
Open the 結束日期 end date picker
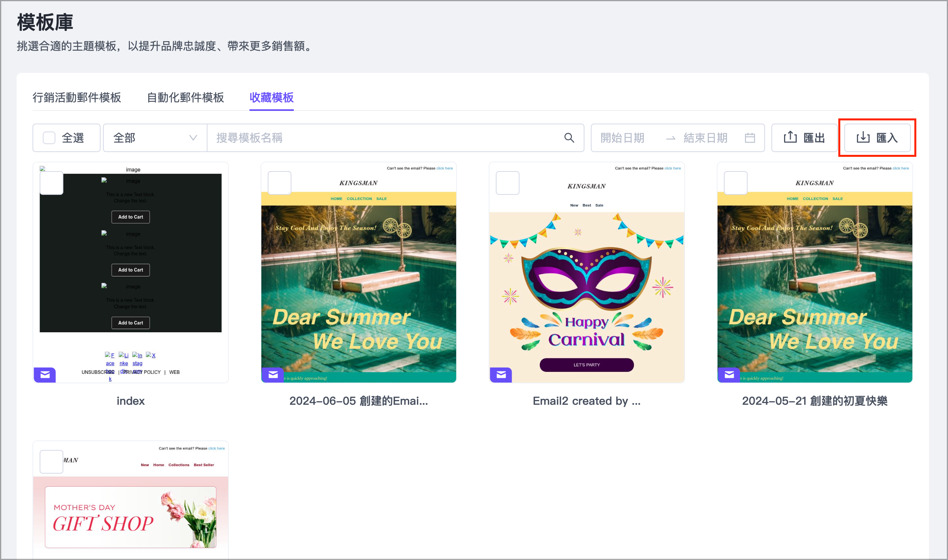705,138
